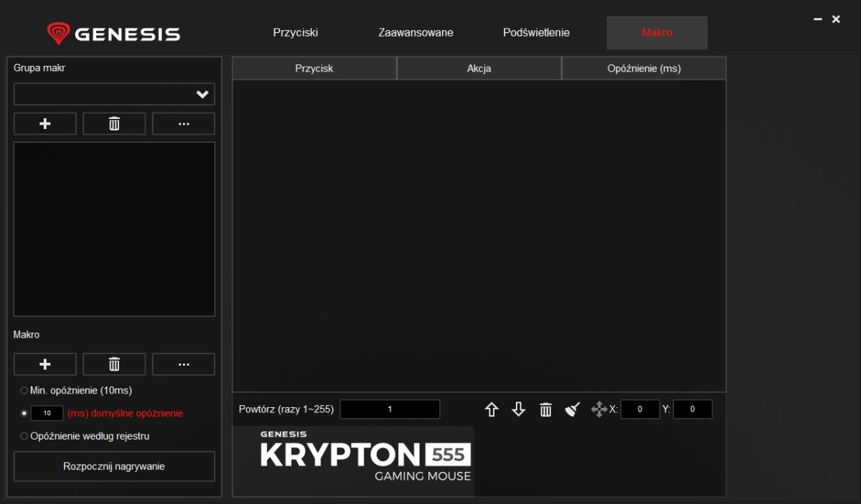The width and height of the screenshot is (861, 504).
Task: Choose Opóźnienie według rejestru radio option
Action: click(24, 436)
